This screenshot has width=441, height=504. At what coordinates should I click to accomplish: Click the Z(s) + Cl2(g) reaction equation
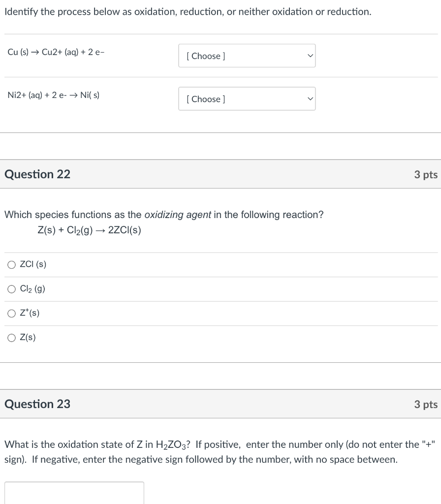click(x=90, y=230)
